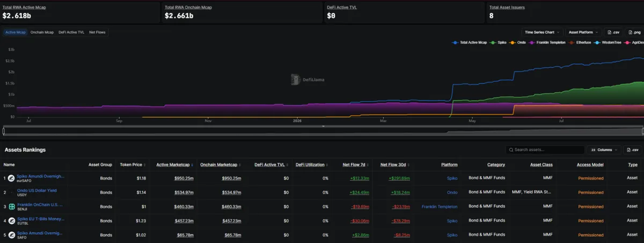
Task: Click the Type column header
Action: click(x=633, y=165)
